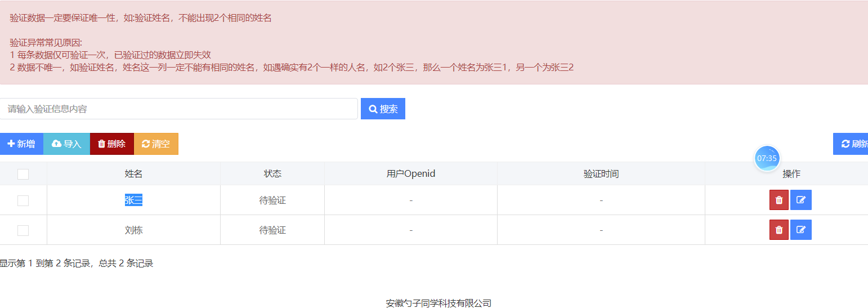Image resolution: width=868 pixels, height=308 pixels.
Task: Click the 新增 add button
Action: coord(21,144)
